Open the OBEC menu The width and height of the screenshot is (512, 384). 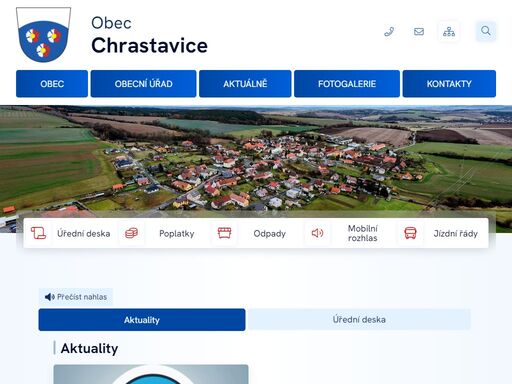[52, 84]
